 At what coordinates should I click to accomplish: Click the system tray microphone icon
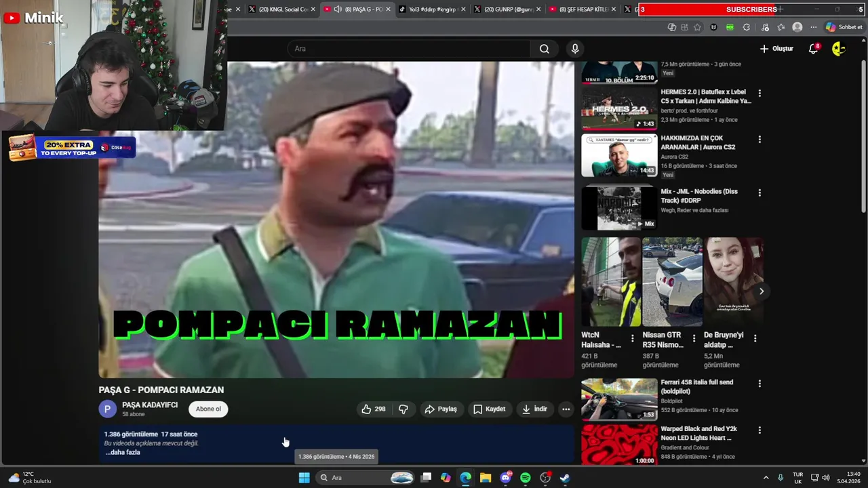point(781,478)
